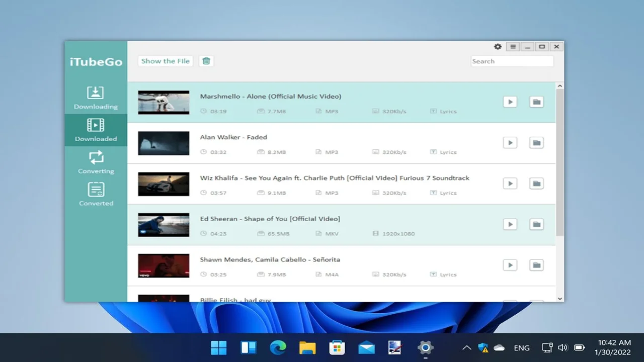Select title "Shawn Mendes, Camila Cabello - Señorita"
Screen dimensions: 644x362
tap(270, 259)
